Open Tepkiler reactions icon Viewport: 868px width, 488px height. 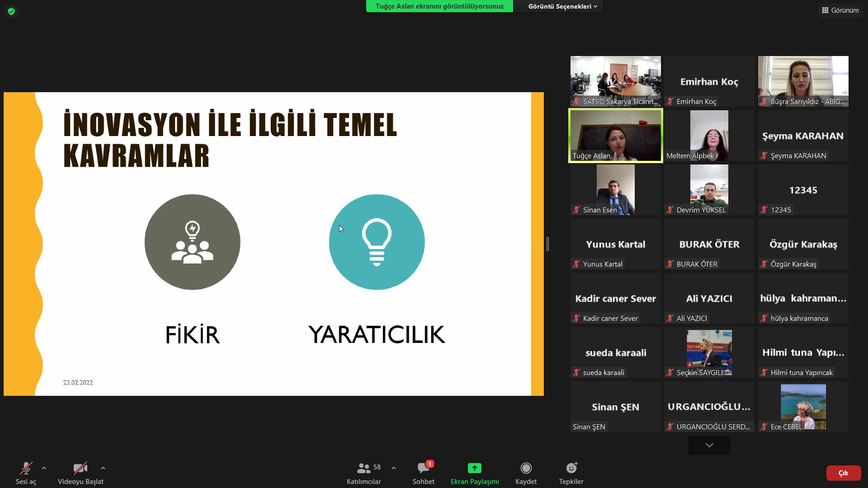point(571,468)
